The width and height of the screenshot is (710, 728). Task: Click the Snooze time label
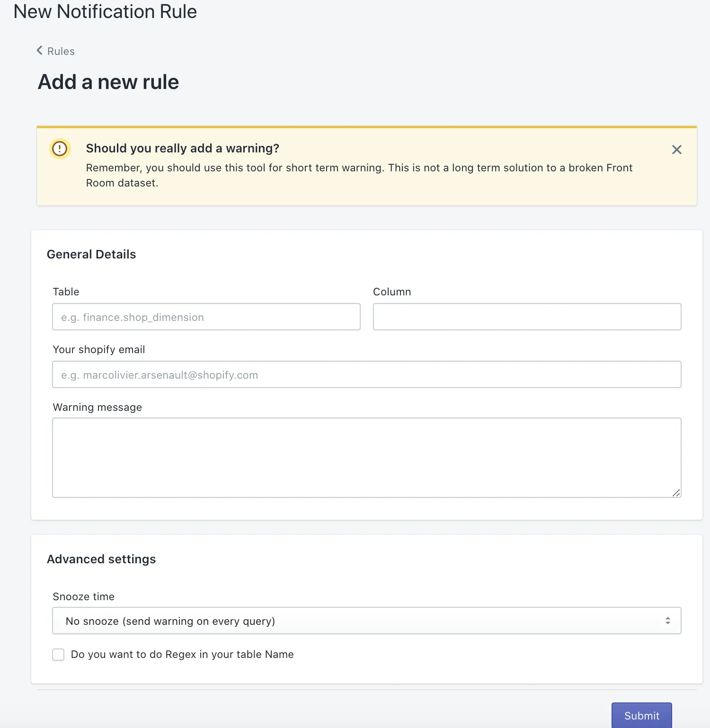click(84, 596)
